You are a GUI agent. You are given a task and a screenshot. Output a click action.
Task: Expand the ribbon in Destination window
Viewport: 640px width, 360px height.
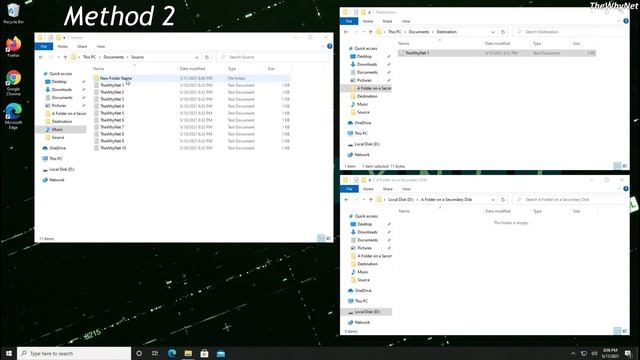619,21
